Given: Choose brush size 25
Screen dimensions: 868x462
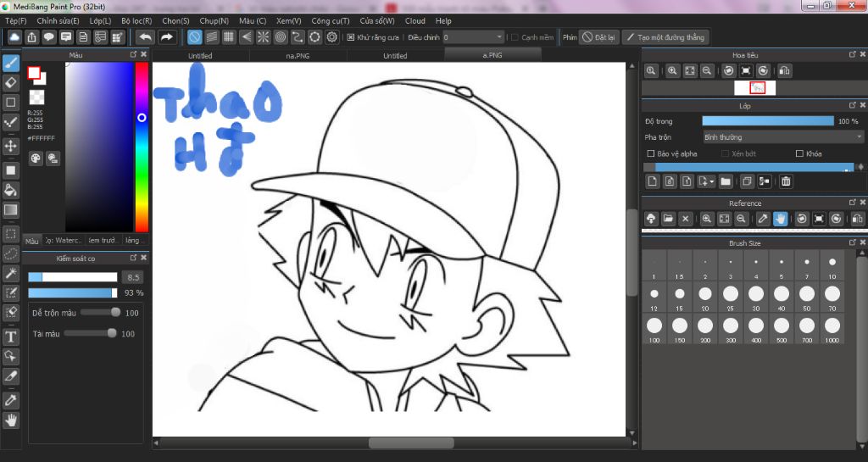Looking at the screenshot, I should tap(731, 297).
